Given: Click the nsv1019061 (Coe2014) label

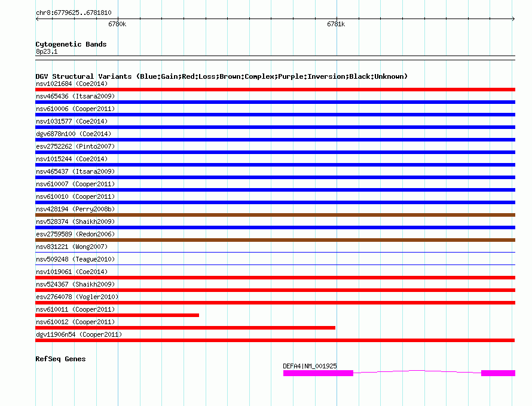Looking at the screenshot, I should coord(72,272).
